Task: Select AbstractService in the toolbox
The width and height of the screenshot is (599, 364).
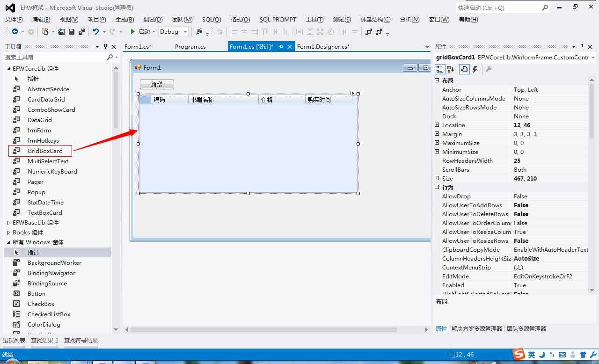Action: [48, 89]
